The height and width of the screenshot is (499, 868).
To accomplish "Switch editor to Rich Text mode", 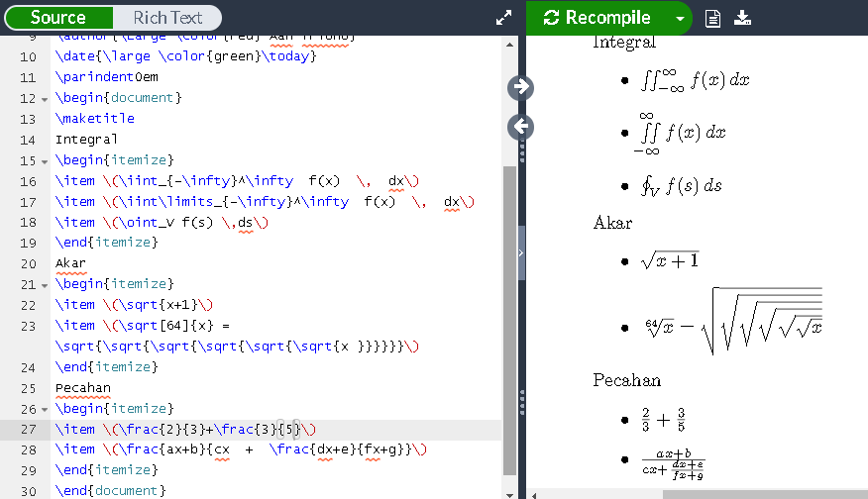I will point(167,18).
